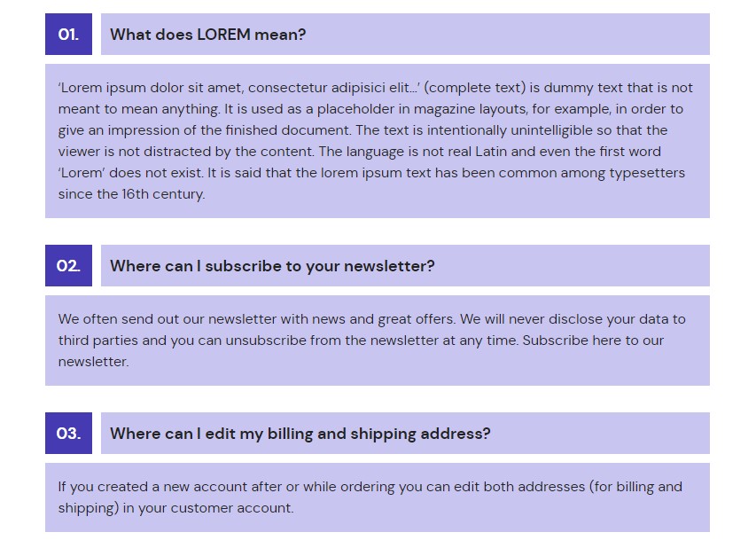Click "(complete text)" in the first answer
This screenshot has height=548, width=756.
(475, 88)
